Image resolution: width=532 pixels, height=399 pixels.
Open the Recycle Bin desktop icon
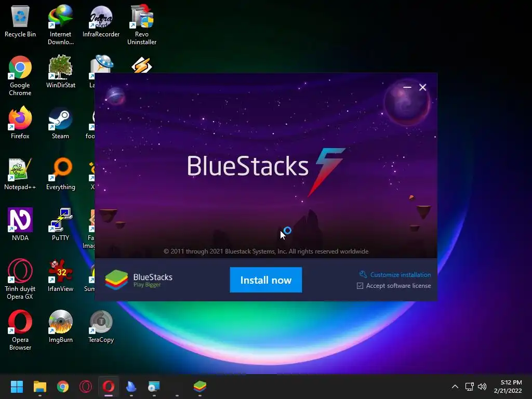pyautogui.click(x=20, y=21)
